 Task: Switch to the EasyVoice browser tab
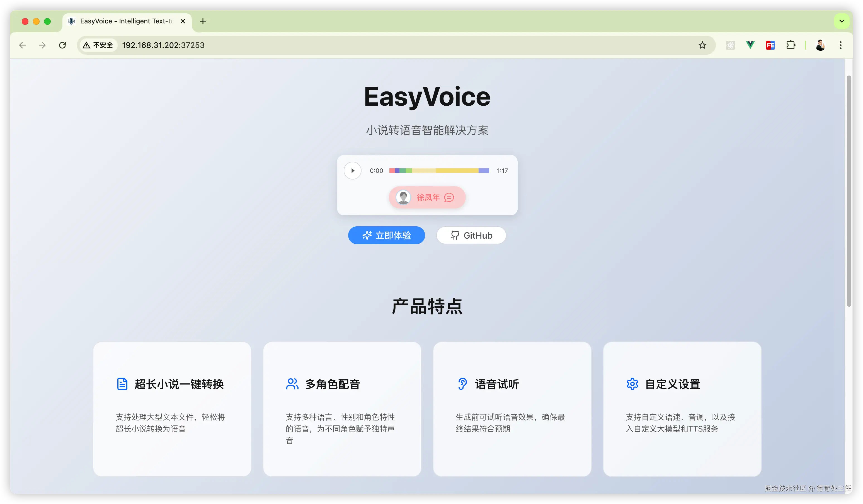(x=127, y=21)
